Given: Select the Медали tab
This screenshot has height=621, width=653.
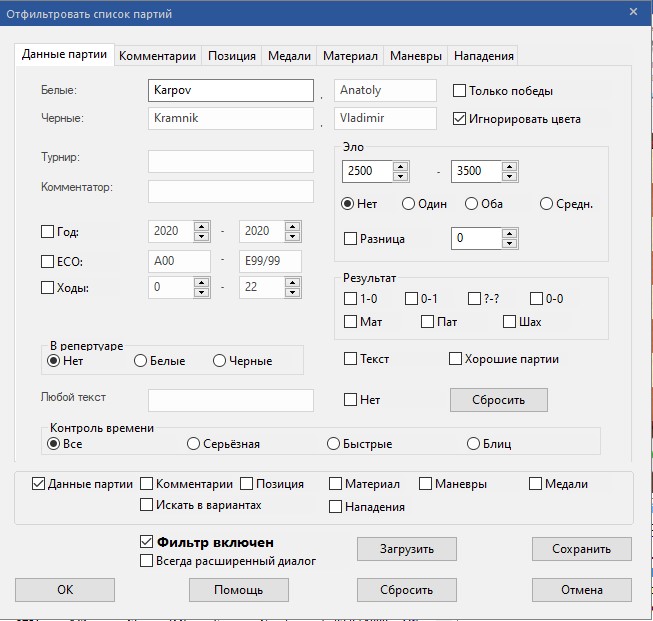Looking at the screenshot, I should 289,56.
